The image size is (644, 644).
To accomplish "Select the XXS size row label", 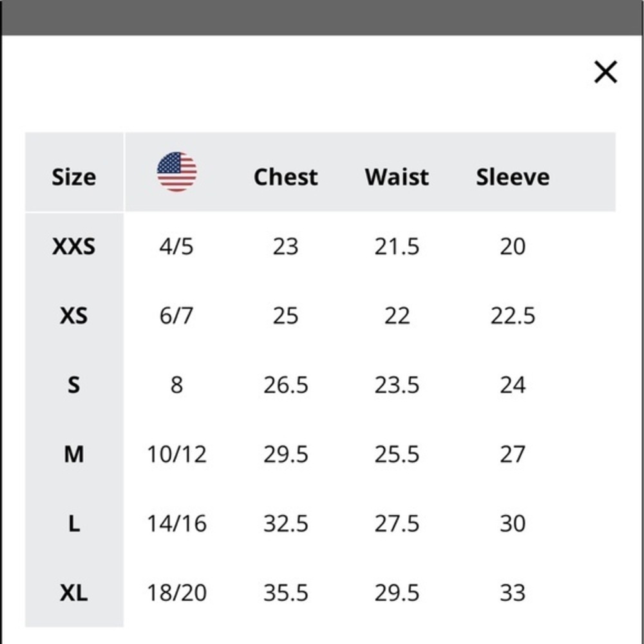I will 74,247.
